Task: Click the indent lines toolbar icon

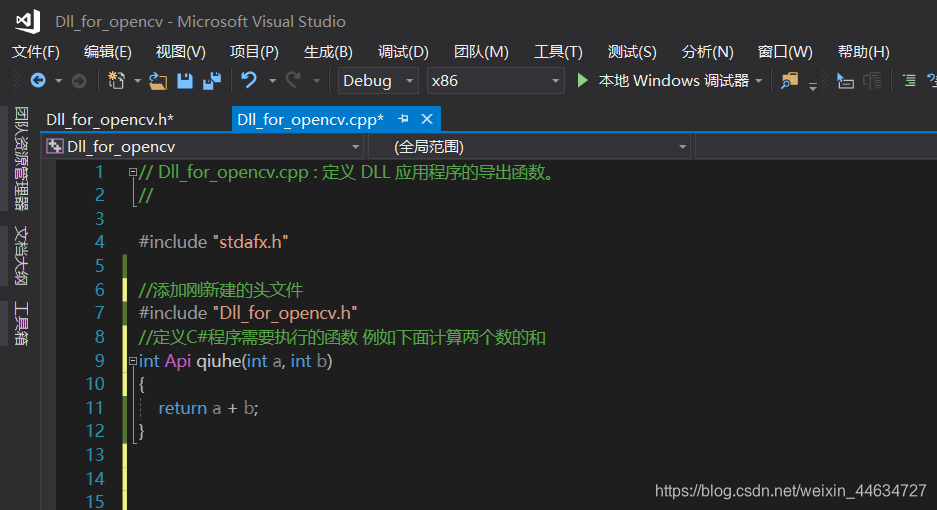Action: pos(910,80)
